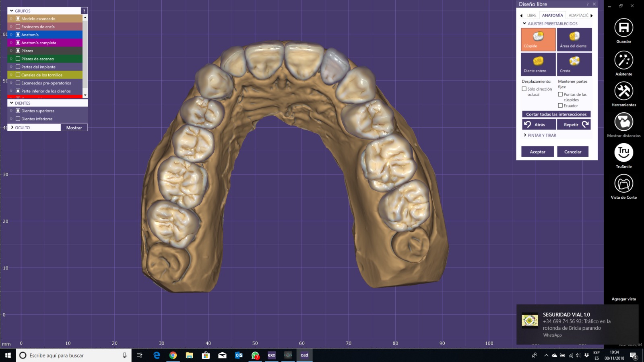Collapse the DIENTES section
This screenshot has width=644, height=362.
pos(12,103)
